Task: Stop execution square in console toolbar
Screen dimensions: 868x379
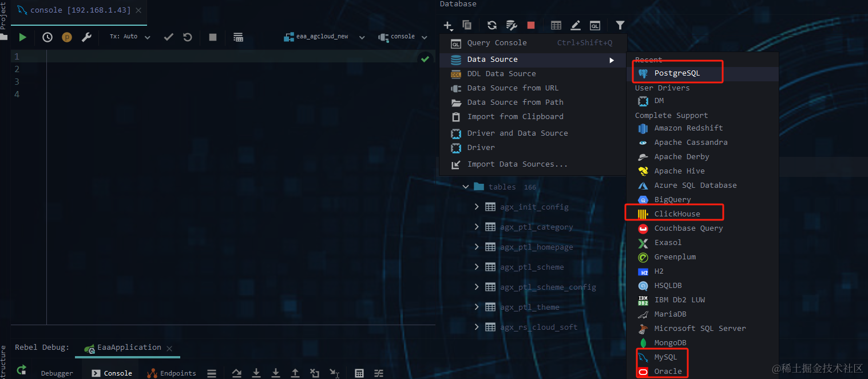Action: [x=213, y=37]
